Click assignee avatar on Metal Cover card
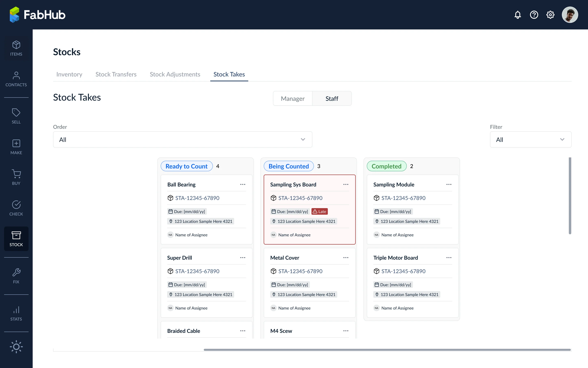Viewport: 588px width, 368px height. tap(273, 308)
